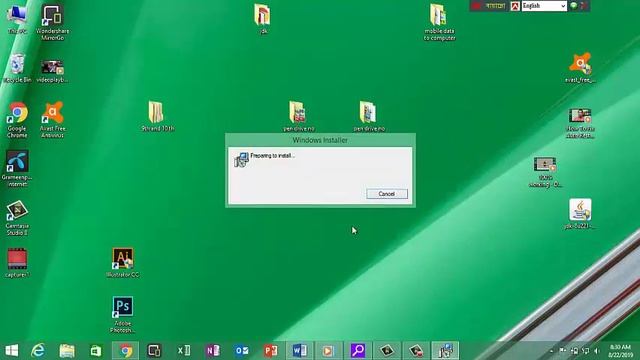Select 'mobile data to computer' folder
Screen dimensions: 640x360
pyautogui.click(x=439, y=22)
